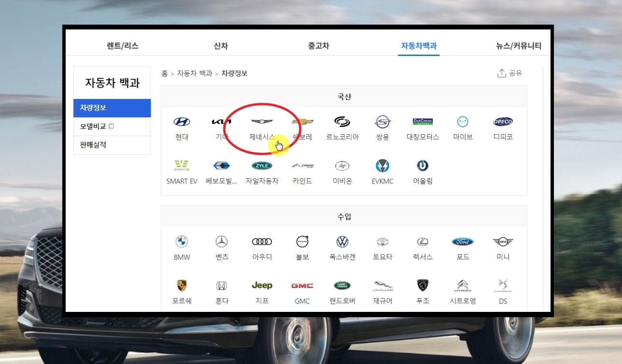The width and height of the screenshot is (622, 364).
Task: Open the Audi four rings logo
Action: (x=262, y=241)
